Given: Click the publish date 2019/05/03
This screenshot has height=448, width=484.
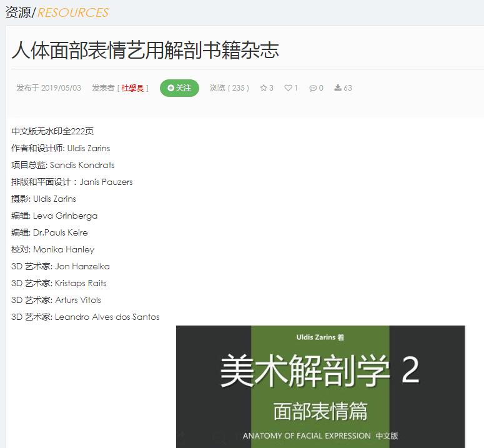Looking at the screenshot, I should [x=61, y=88].
